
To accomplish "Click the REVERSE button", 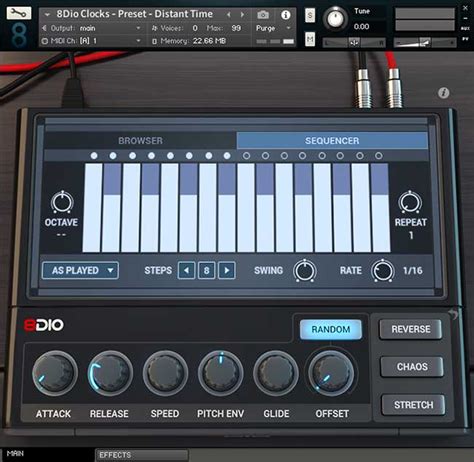I will click(x=411, y=329).
